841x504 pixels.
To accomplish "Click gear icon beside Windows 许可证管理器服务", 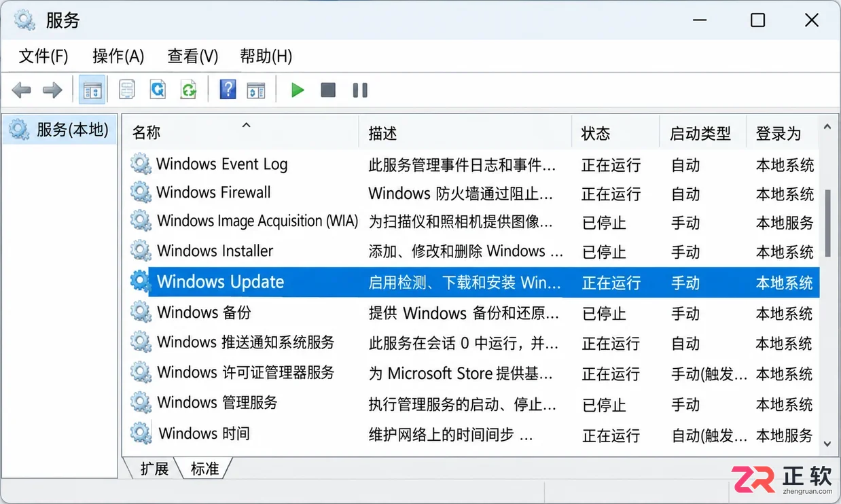I will (x=141, y=373).
